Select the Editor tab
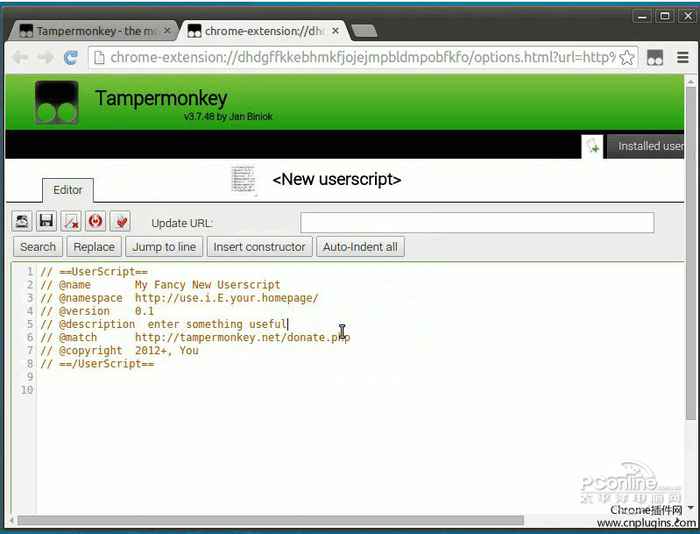This screenshot has width=700, height=534. 68,190
